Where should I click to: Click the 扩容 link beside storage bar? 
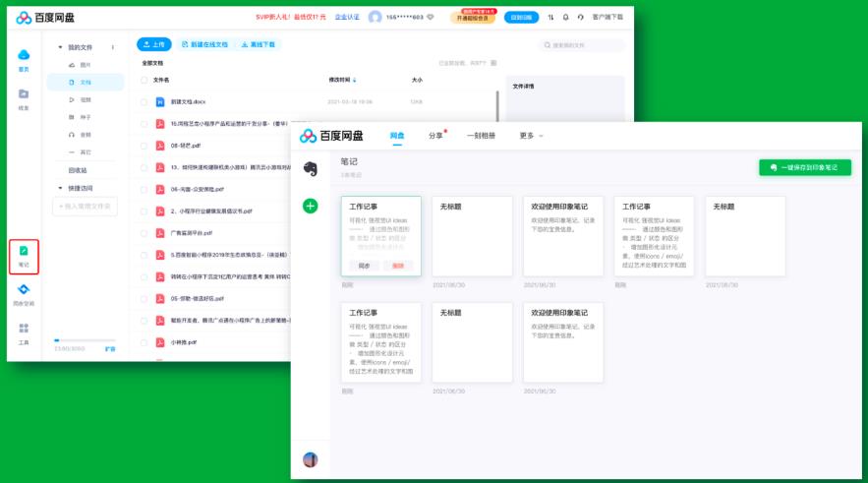pyautogui.click(x=110, y=349)
